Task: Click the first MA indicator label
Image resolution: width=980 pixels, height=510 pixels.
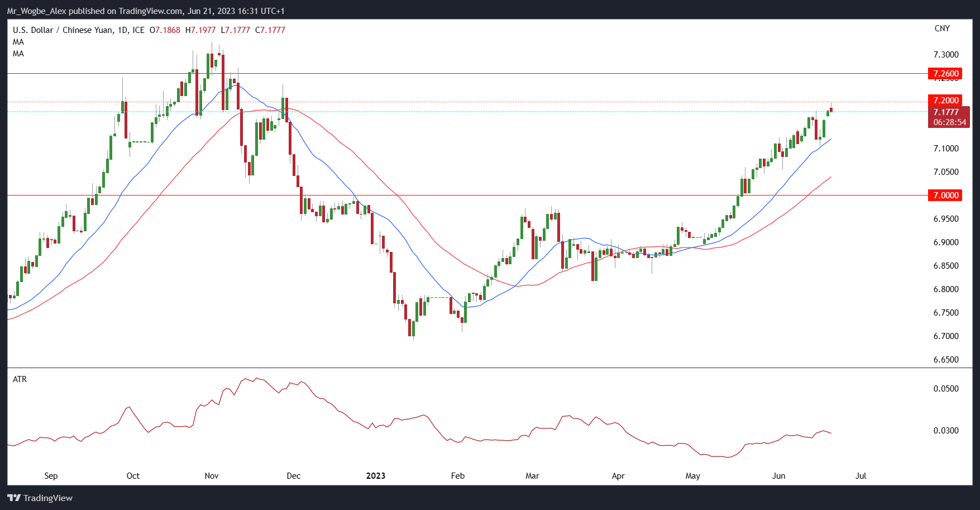Action: click(18, 42)
